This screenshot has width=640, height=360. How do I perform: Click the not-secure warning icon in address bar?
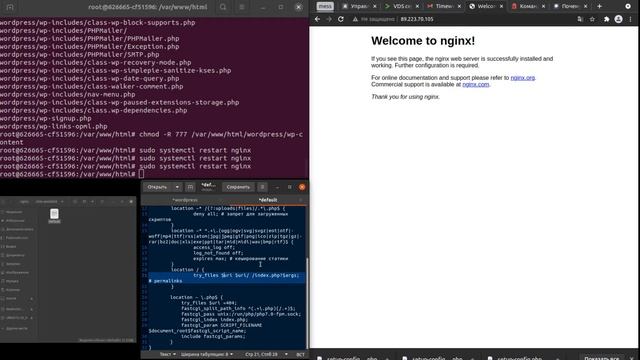tap(355, 19)
